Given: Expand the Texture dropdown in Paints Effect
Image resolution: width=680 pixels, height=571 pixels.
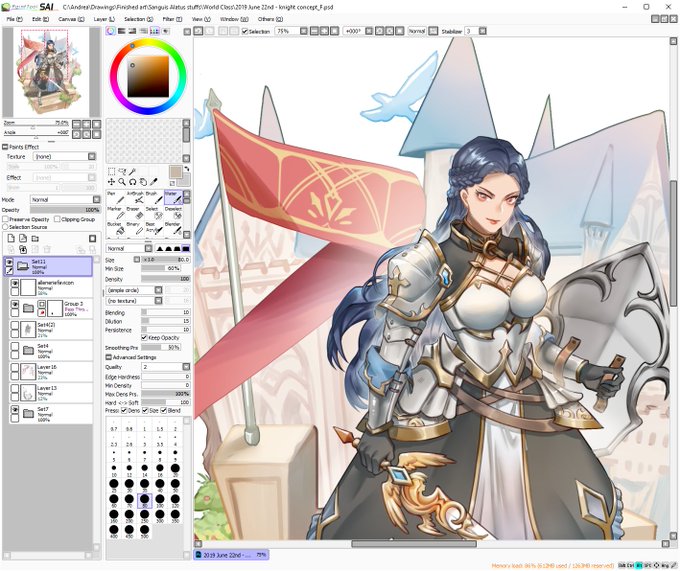Looking at the screenshot, I should pyautogui.click(x=65, y=157).
